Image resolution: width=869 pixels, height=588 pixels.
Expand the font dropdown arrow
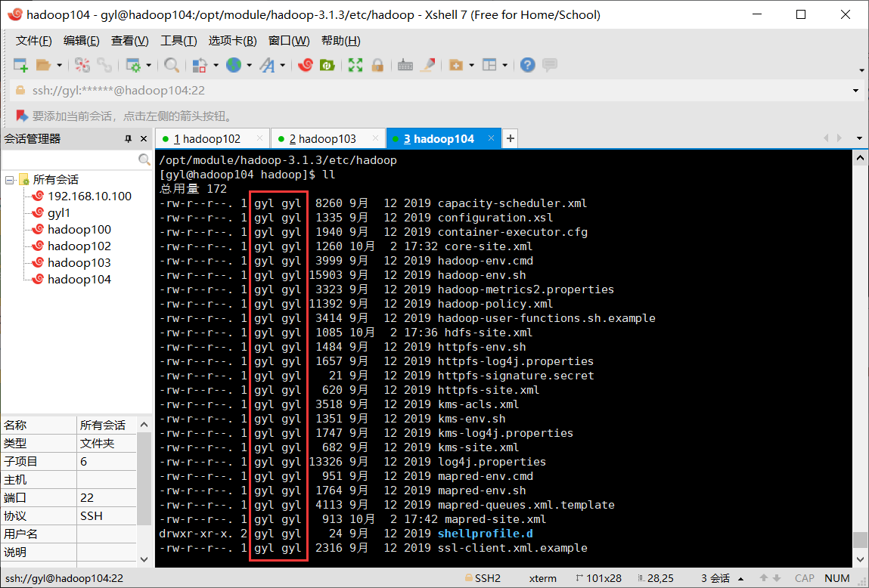tap(283, 65)
